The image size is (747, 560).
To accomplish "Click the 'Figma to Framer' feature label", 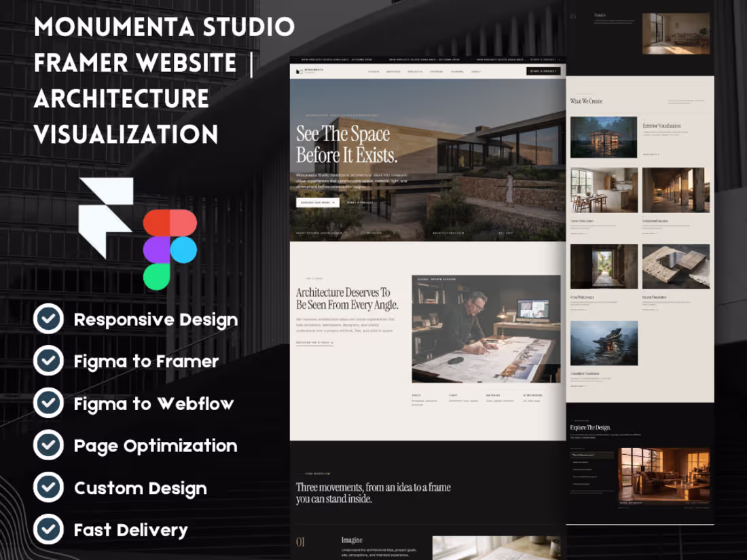I will pyautogui.click(x=146, y=361).
